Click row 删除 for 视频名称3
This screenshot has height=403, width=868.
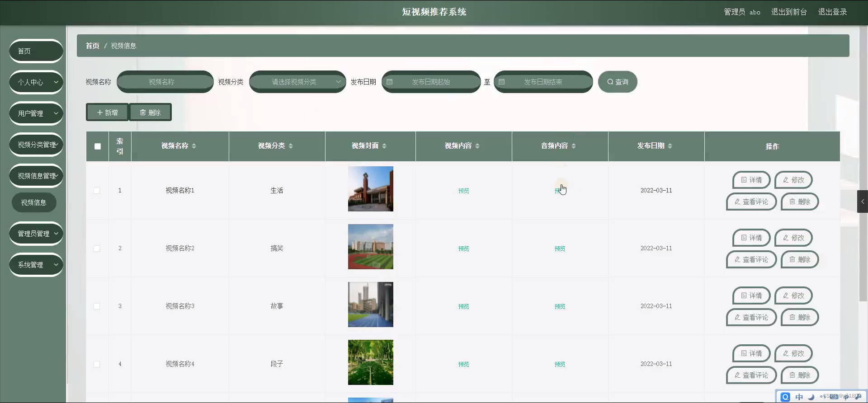tap(800, 317)
